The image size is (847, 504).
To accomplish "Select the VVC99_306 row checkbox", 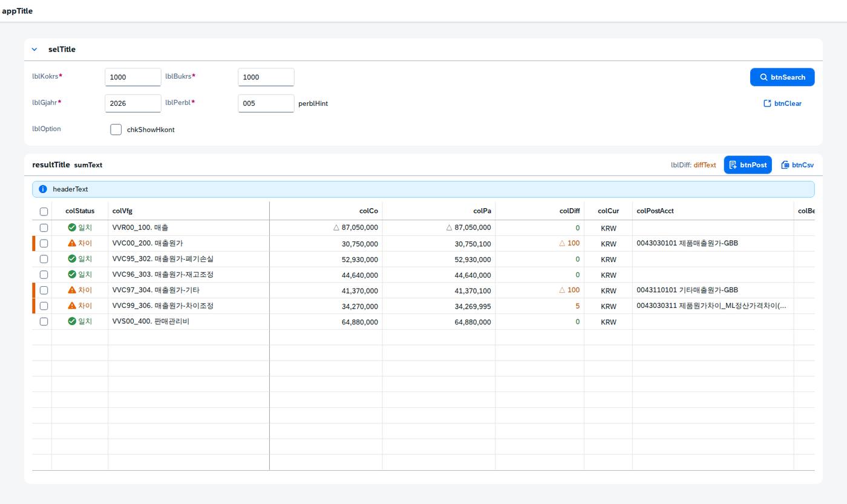I will (x=44, y=306).
